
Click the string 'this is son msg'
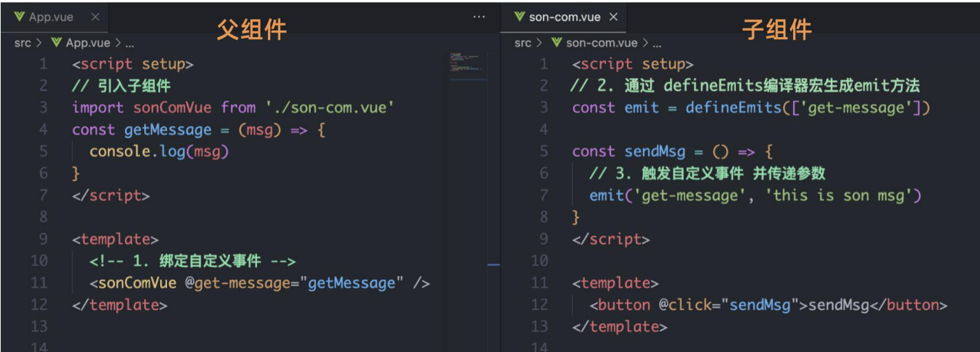point(838,196)
